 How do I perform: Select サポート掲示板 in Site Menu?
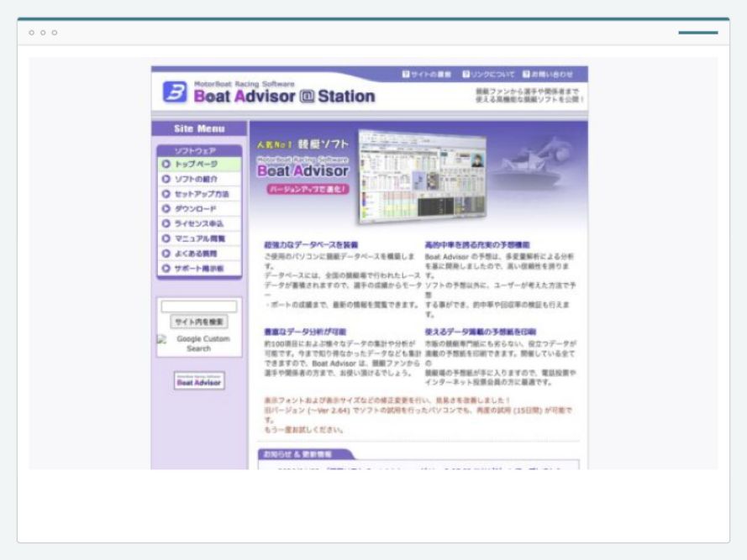pyautogui.click(x=199, y=269)
